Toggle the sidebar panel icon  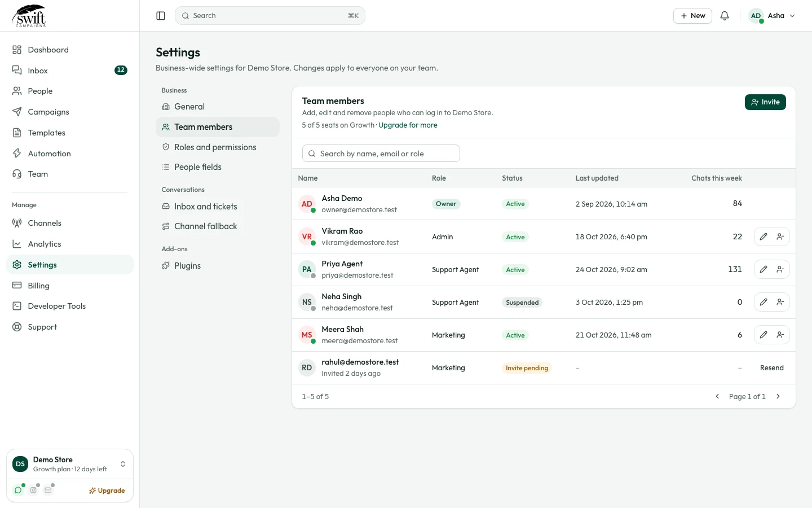(161, 16)
